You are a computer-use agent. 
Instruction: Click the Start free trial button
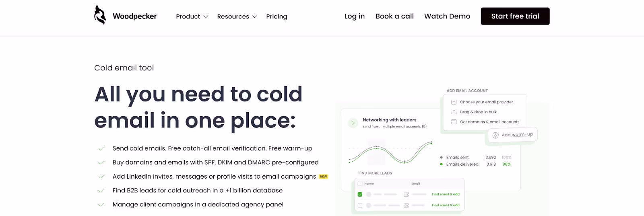[515, 16]
